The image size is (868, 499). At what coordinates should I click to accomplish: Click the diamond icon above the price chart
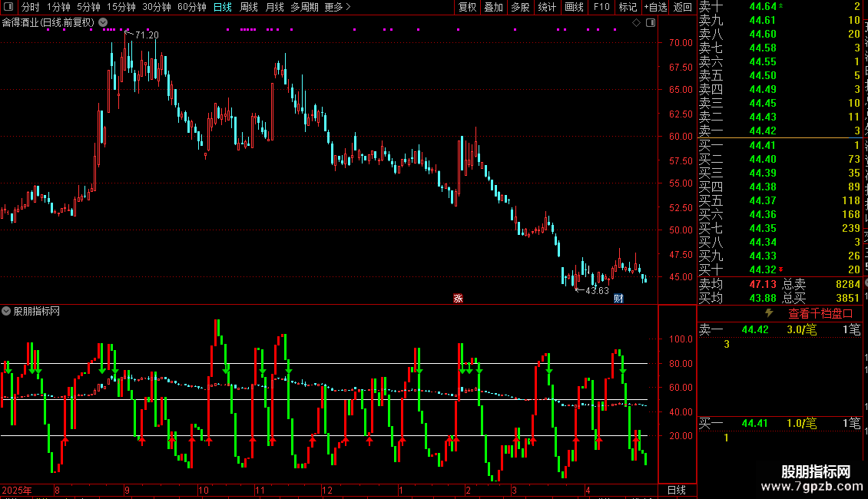[636, 23]
